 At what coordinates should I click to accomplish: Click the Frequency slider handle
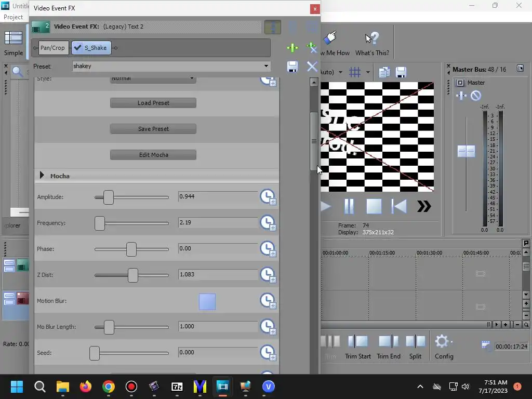tap(100, 223)
